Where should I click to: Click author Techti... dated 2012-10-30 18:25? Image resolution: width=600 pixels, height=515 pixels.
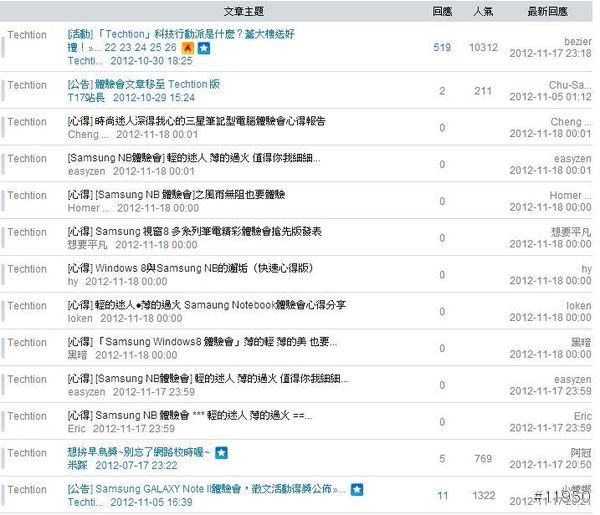pos(85,61)
